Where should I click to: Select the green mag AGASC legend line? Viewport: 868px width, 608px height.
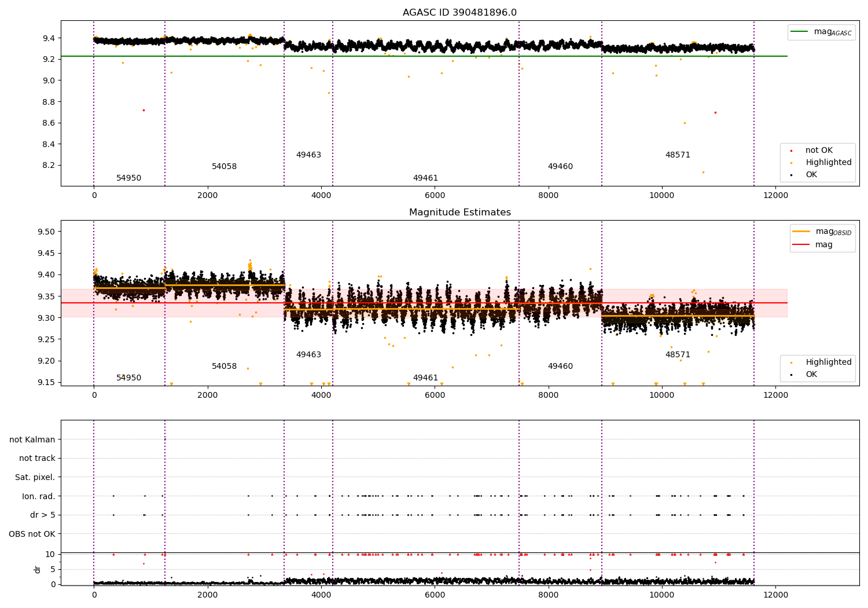800,32
